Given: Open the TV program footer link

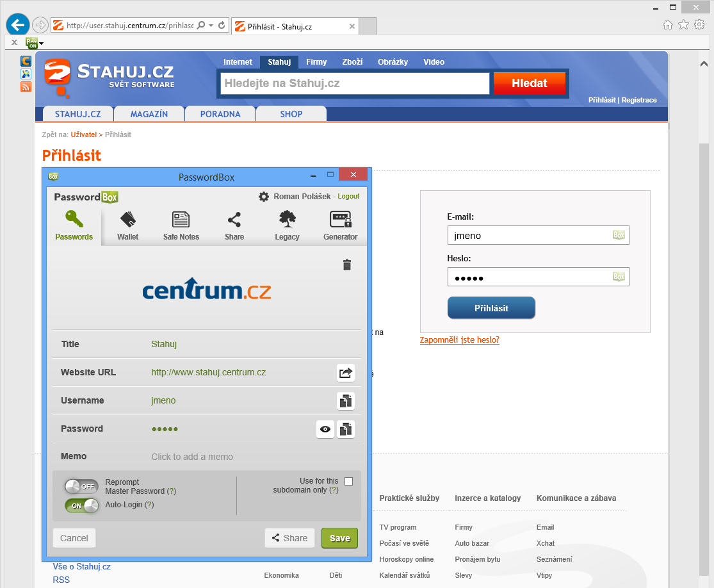Looking at the screenshot, I should click(x=398, y=527).
